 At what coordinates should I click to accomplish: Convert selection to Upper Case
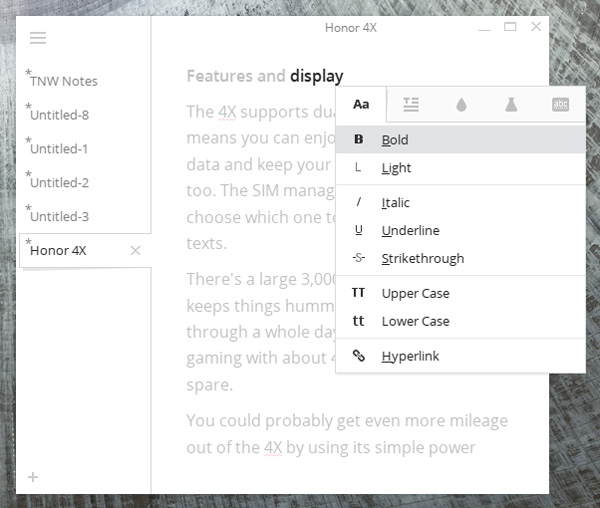(x=461, y=293)
